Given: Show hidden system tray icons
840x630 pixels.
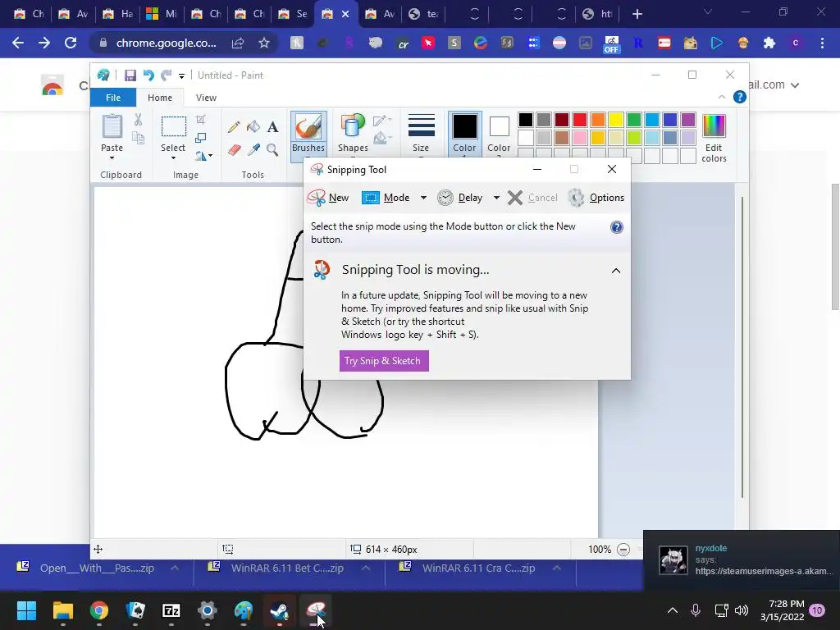Looking at the screenshot, I should 673,610.
